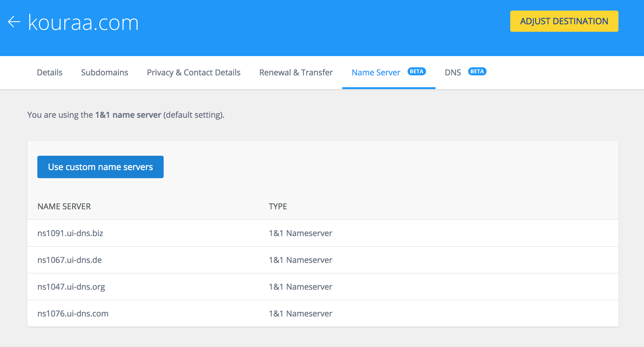Click Use custom name servers button
The width and height of the screenshot is (644, 347).
point(100,167)
